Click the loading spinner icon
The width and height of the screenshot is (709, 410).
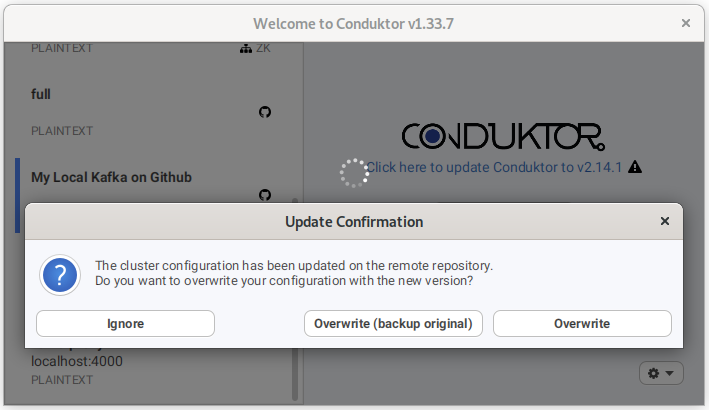tap(354, 173)
